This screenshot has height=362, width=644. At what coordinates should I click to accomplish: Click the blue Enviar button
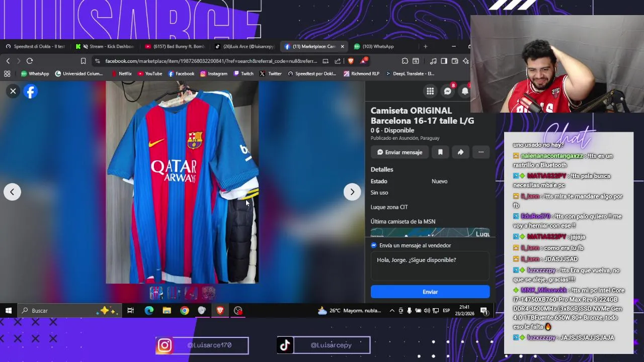(430, 292)
